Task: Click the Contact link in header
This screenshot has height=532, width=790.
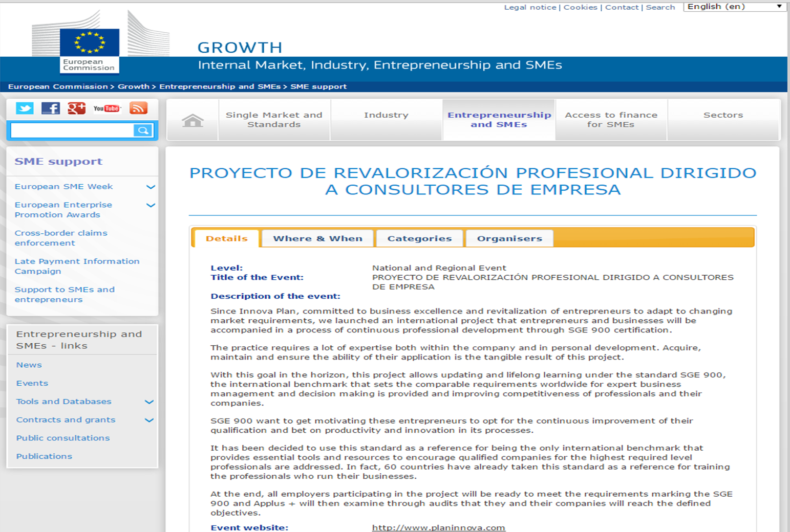Action: [x=622, y=7]
